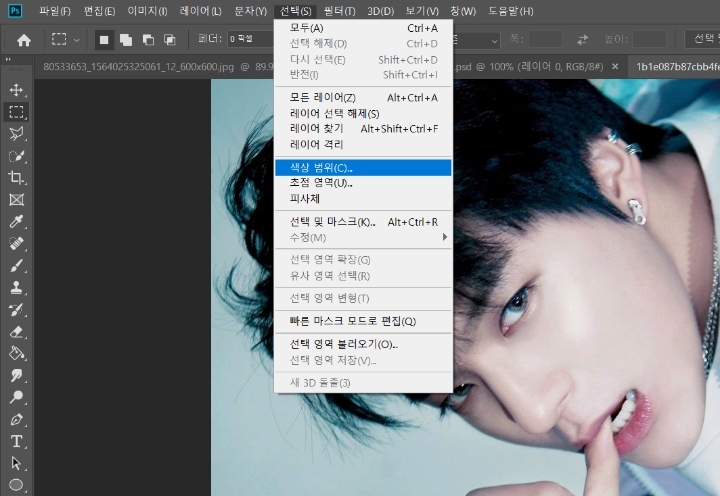720x496 pixels.
Task: Select the History Brush tool
Action: tap(16, 310)
